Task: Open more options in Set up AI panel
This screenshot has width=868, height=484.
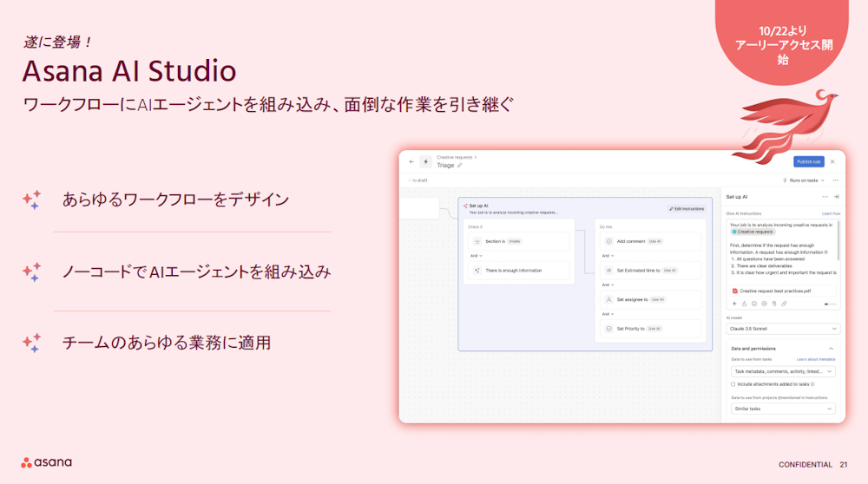Action: coord(825,197)
